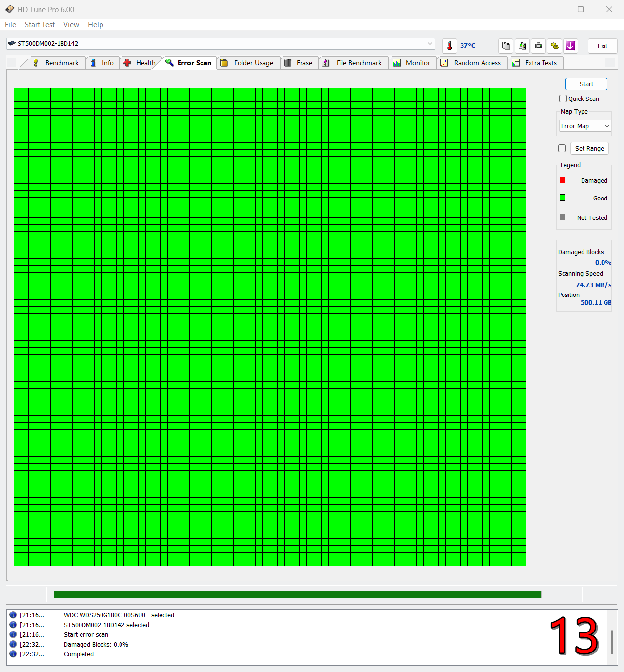Expand the ST500DM002 drive selection dropdown
624x672 pixels.
pos(430,44)
